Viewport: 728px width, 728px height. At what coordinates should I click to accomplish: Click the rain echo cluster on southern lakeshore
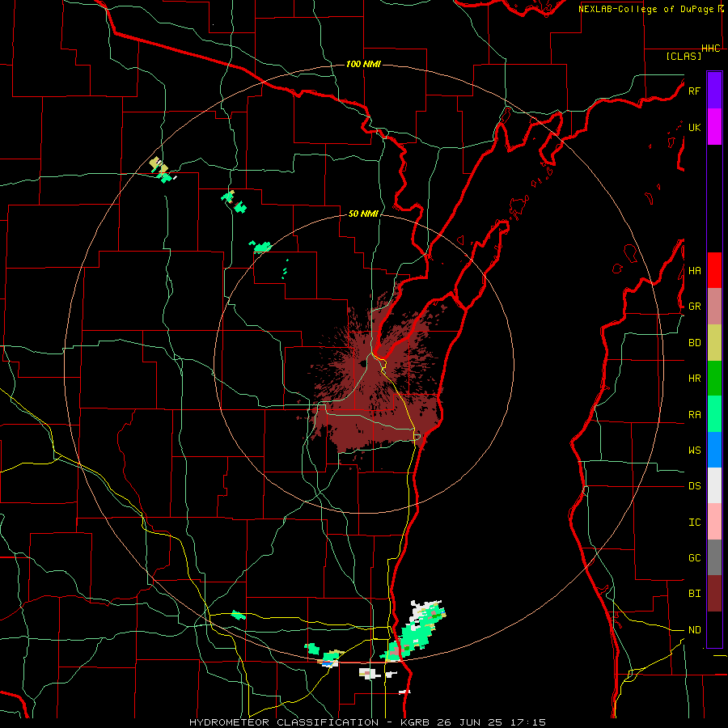(x=413, y=630)
